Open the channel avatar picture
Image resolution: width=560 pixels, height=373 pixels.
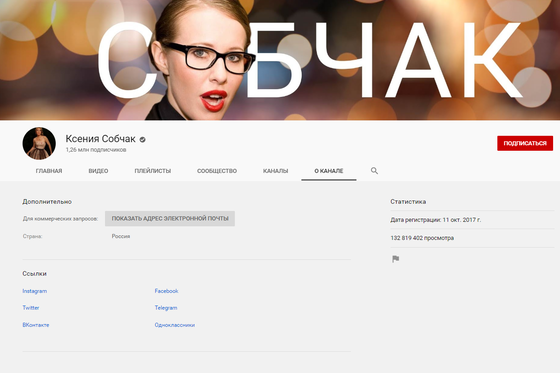click(x=39, y=143)
